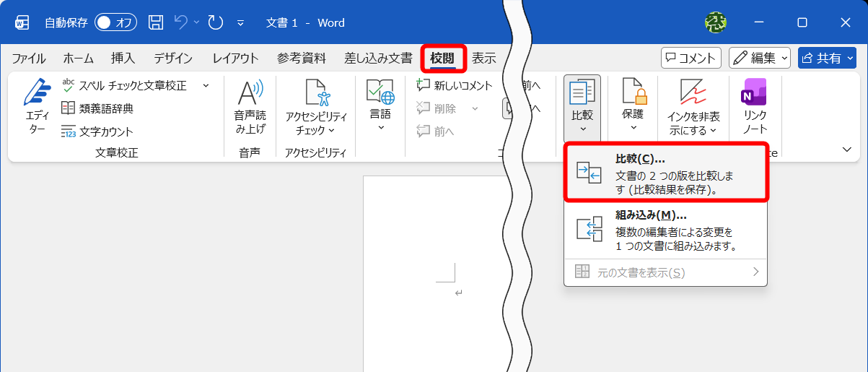Viewport: 868px width, 372px height.
Task: Switch to the 参考資料 tab
Action: [302, 59]
